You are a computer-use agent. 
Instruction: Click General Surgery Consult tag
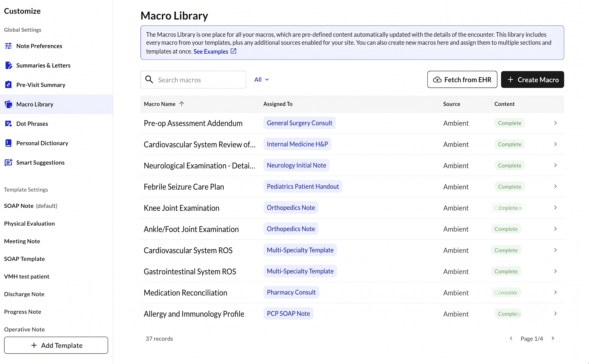(299, 123)
